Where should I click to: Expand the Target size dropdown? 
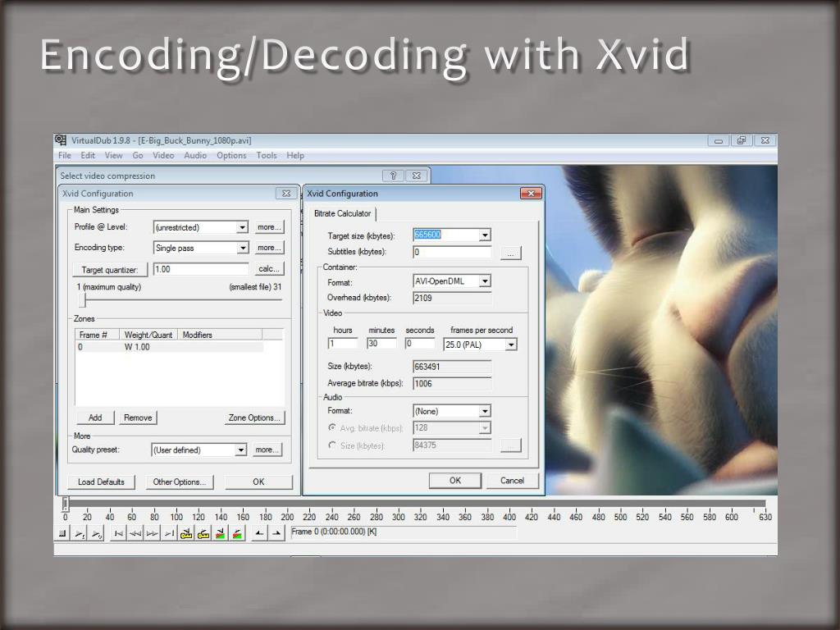(484, 235)
